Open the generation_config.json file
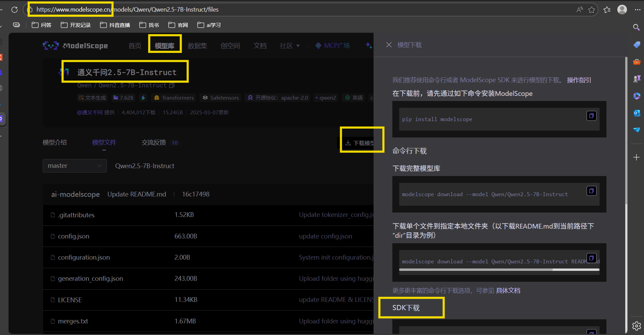644x335 pixels. pos(90,279)
